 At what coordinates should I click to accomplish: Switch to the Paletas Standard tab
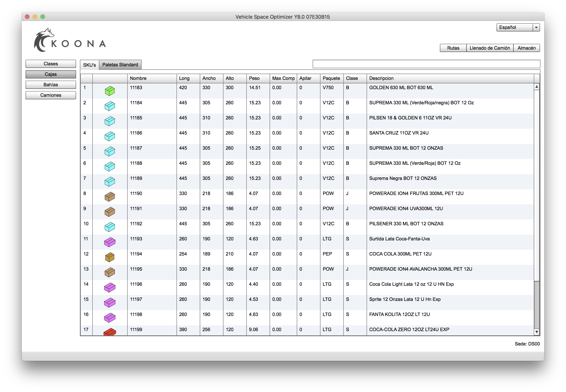click(120, 65)
